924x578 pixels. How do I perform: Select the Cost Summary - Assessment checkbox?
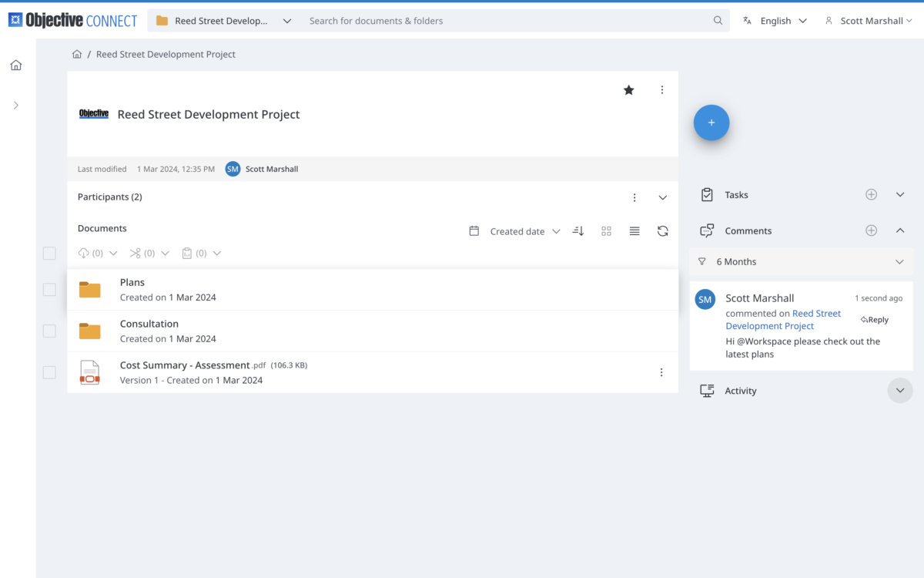pyautogui.click(x=49, y=373)
